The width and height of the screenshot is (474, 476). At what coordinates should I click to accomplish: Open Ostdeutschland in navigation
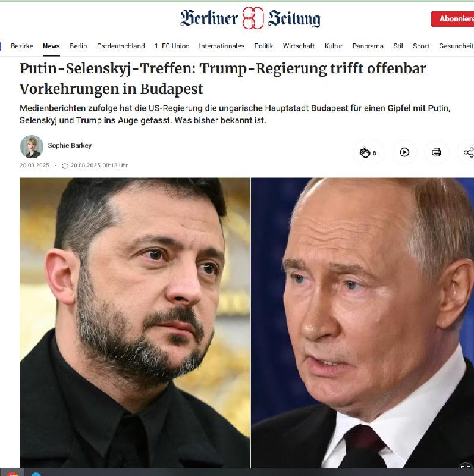click(x=121, y=46)
